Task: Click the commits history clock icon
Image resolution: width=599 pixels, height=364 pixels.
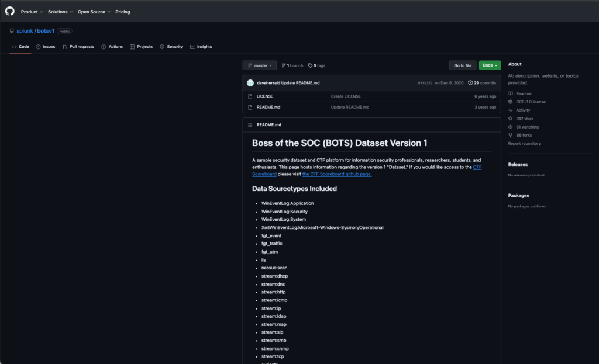Action: coord(470,83)
